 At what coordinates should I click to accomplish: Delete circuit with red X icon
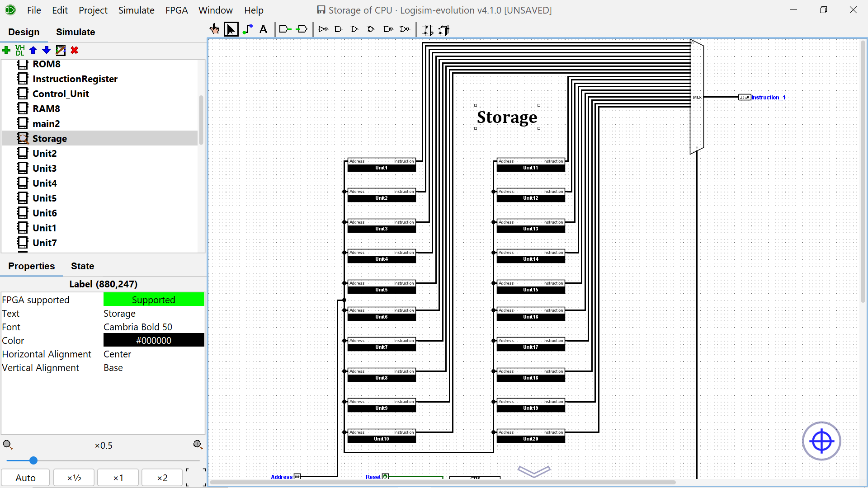75,50
